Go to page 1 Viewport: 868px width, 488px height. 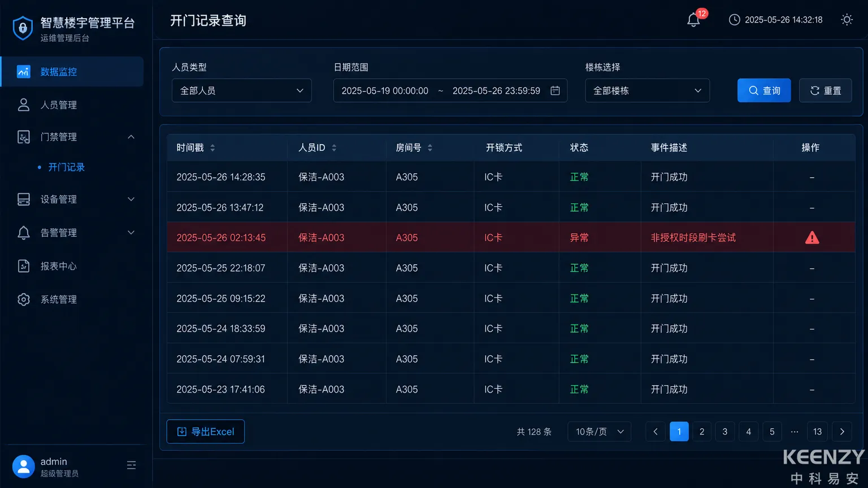pyautogui.click(x=679, y=432)
